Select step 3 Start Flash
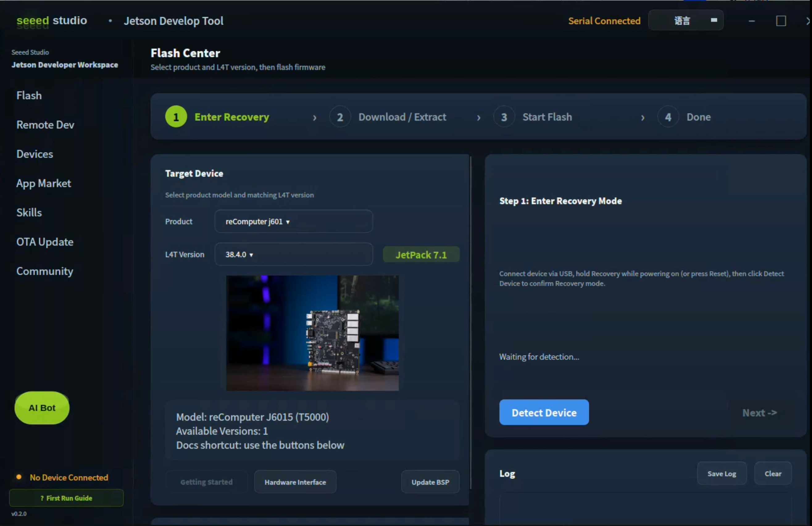 533,117
